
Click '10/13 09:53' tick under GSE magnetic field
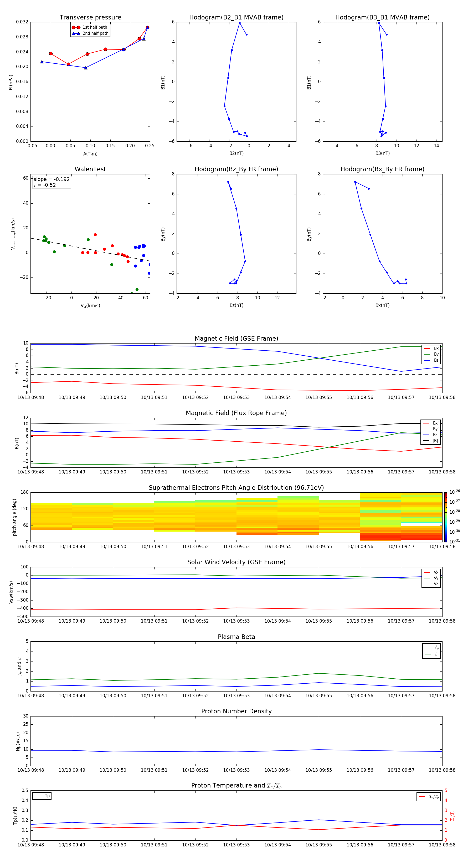(236, 397)
